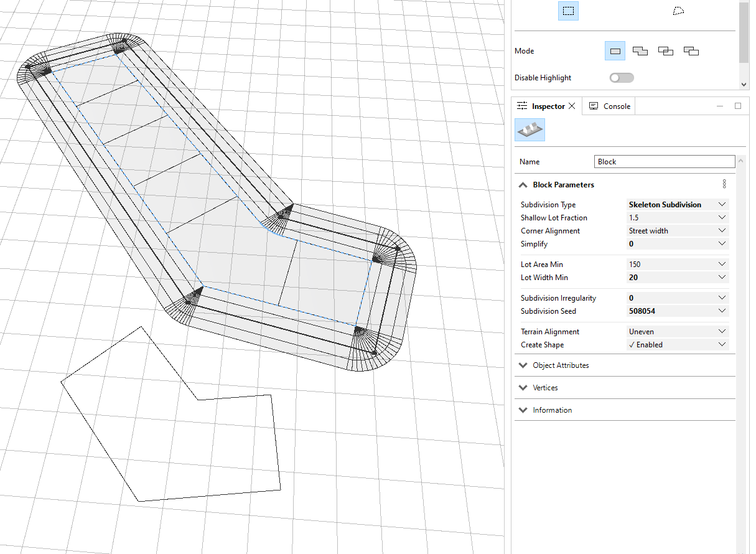Choose the gray-behind-white rectangles mode icon

tap(691, 51)
